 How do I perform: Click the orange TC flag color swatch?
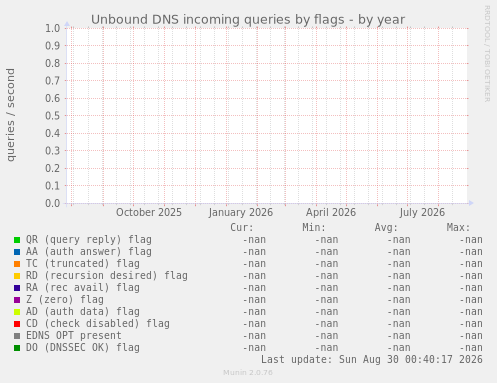click(17, 264)
